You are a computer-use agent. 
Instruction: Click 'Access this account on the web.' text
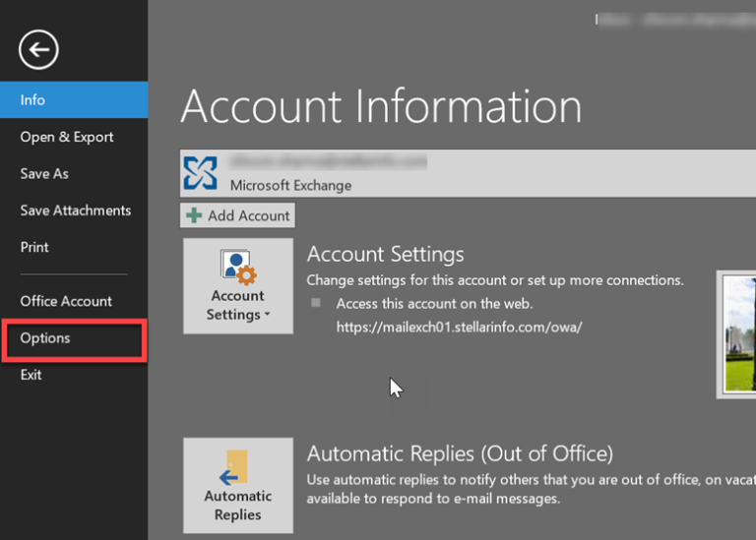tap(434, 304)
